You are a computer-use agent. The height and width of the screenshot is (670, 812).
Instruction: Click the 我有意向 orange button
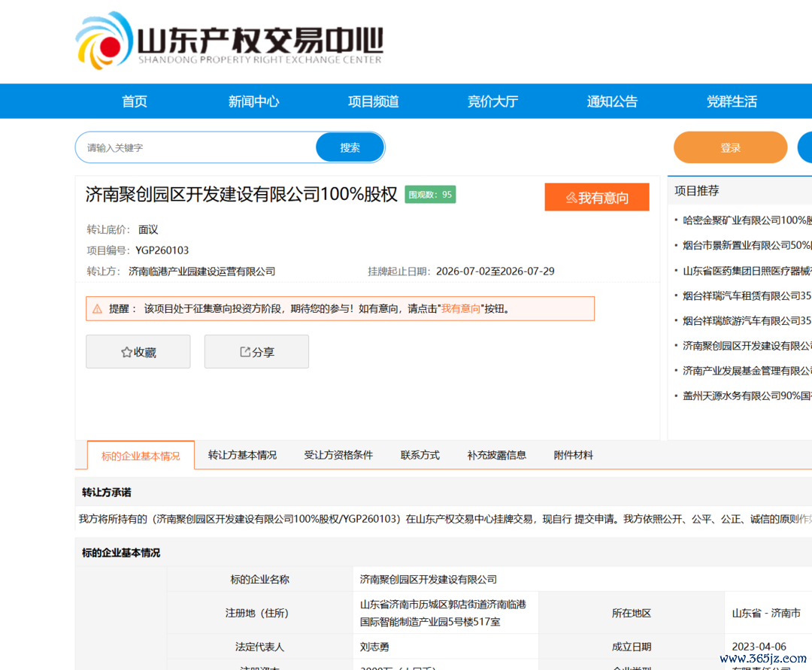[596, 197]
